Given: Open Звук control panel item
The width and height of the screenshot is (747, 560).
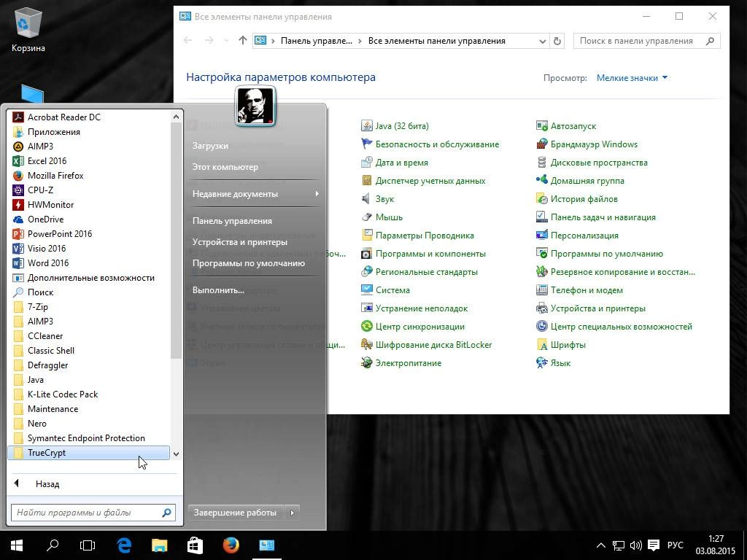Looking at the screenshot, I should [x=378, y=199].
